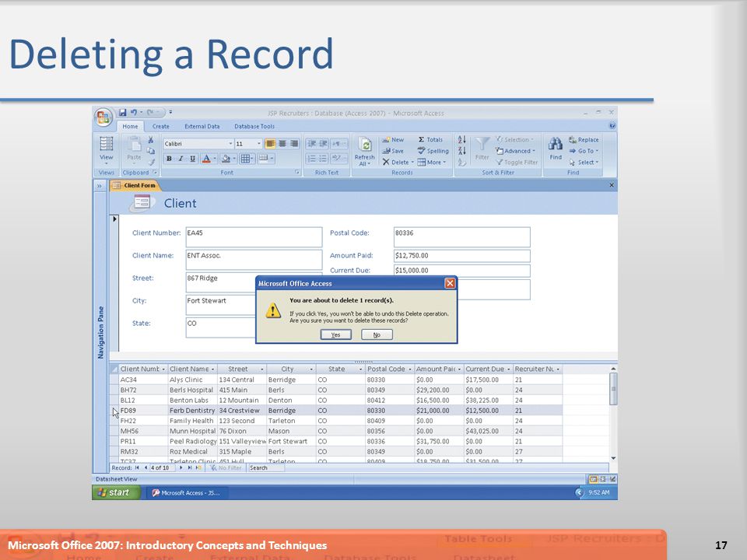747x560 pixels.
Task: Run the Spelling check
Action: click(433, 151)
